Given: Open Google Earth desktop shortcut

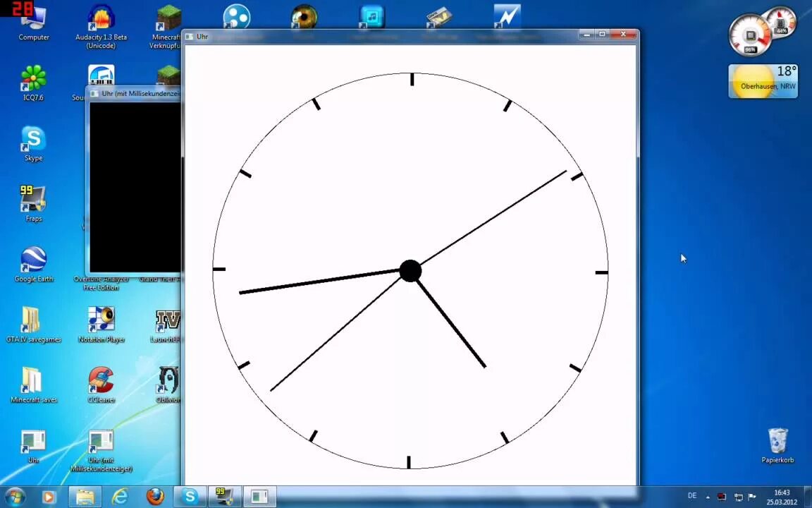Looking at the screenshot, I should 34,265.
